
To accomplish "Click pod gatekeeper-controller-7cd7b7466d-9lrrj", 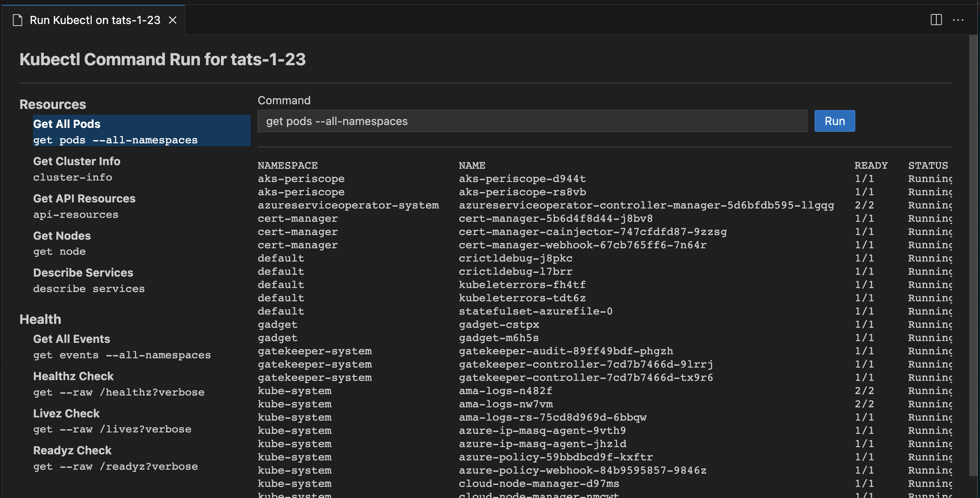I will (586, 364).
